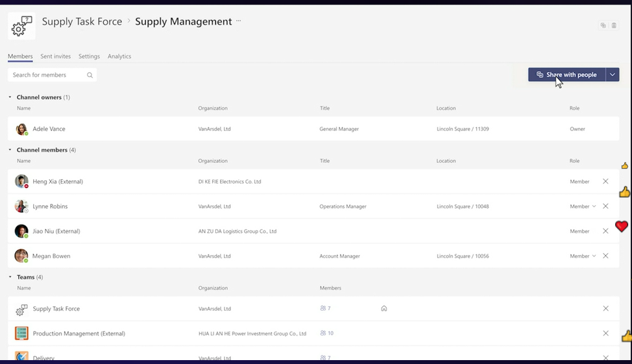Click Heng Xia's avatar
This screenshot has width=632, height=364.
[x=21, y=182]
